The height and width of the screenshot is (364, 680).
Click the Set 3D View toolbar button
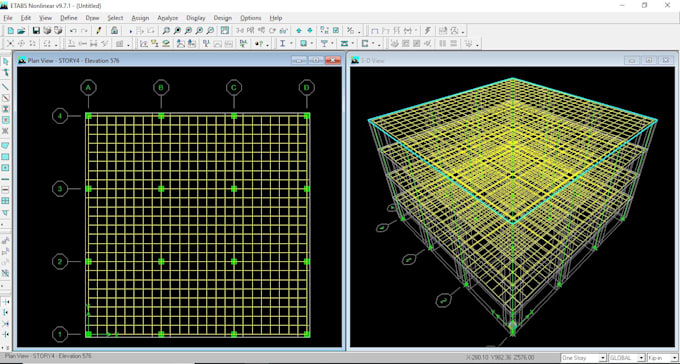[x=240, y=31]
